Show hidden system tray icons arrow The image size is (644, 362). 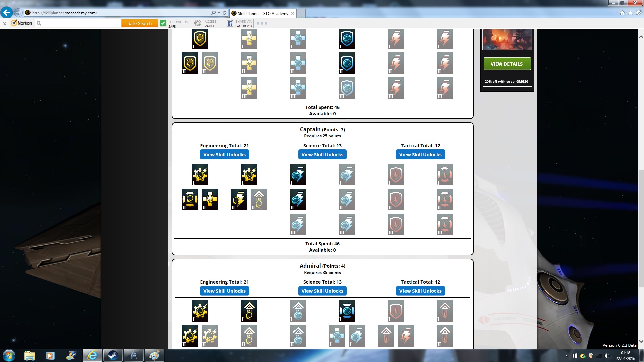coord(567,356)
